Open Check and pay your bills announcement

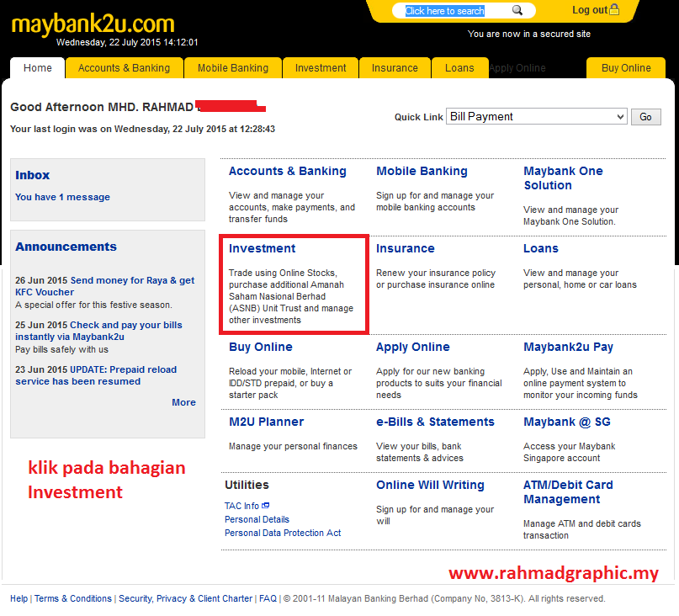pos(98,331)
